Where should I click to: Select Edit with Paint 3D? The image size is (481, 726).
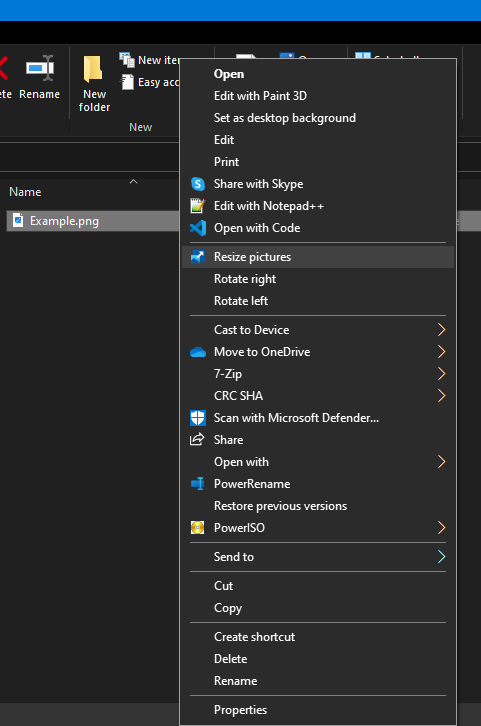318,96
